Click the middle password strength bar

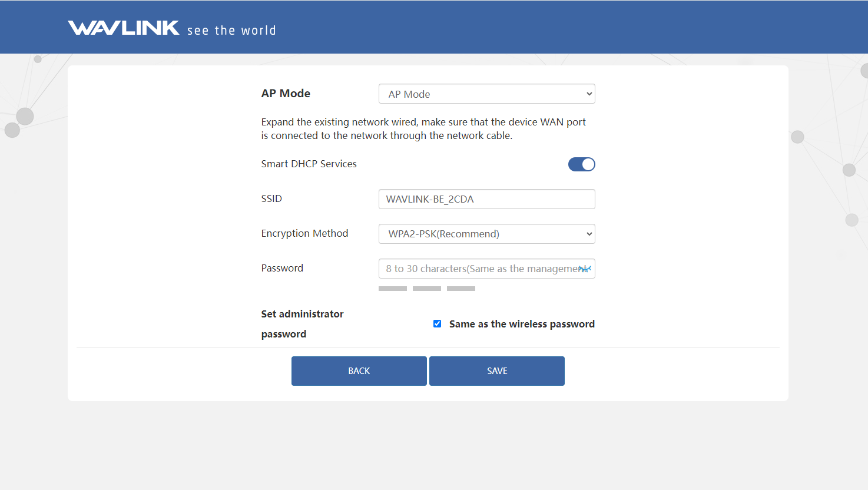coord(427,289)
